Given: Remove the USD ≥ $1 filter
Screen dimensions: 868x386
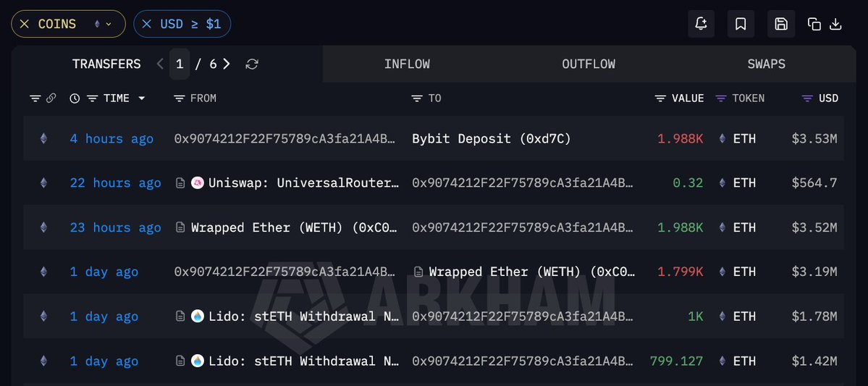Looking at the screenshot, I should 147,24.
